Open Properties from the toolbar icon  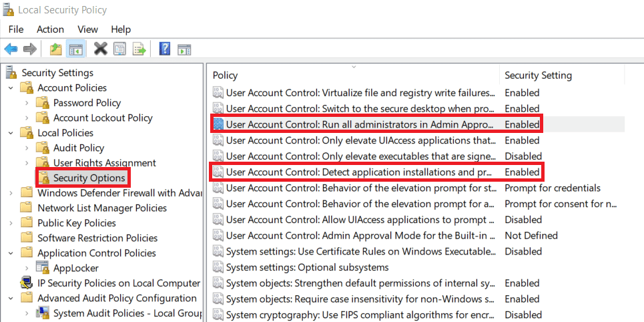pyautogui.click(x=119, y=49)
